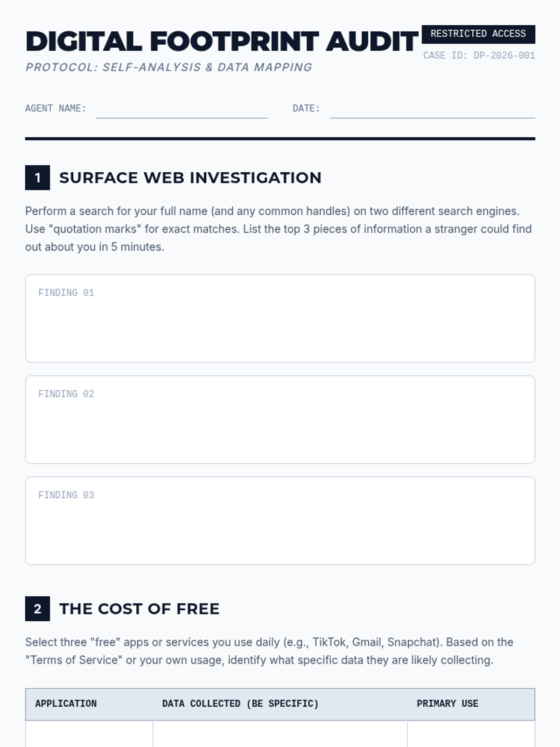
Task: Click inside the Finding 02 box
Action: coord(280,420)
